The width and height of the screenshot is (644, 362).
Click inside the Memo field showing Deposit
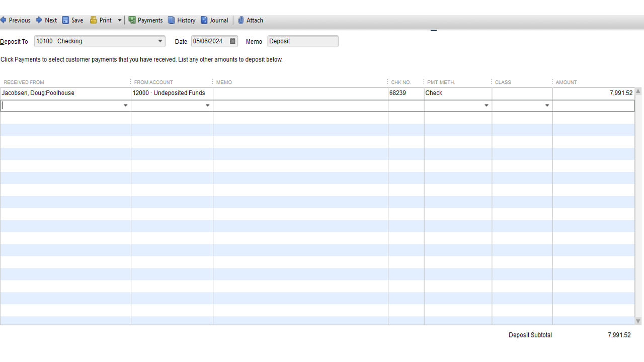pyautogui.click(x=302, y=41)
